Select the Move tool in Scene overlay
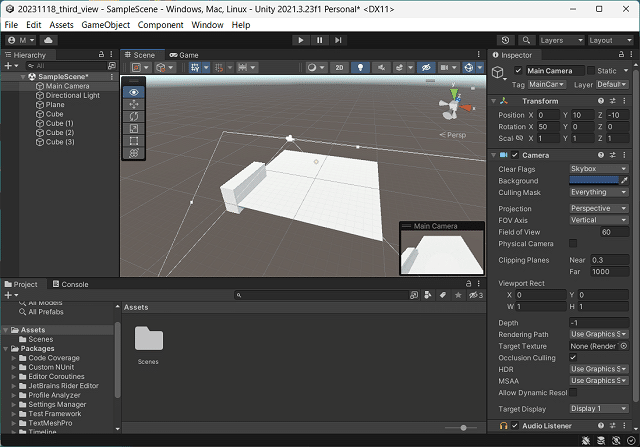640x447 pixels. click(133, 105)
